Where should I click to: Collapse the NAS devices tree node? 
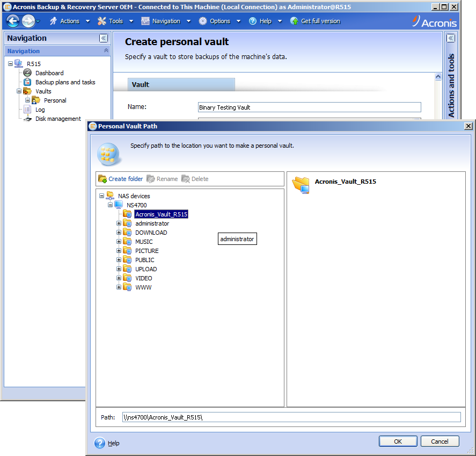pyautogui.click(x=102, y=196)
